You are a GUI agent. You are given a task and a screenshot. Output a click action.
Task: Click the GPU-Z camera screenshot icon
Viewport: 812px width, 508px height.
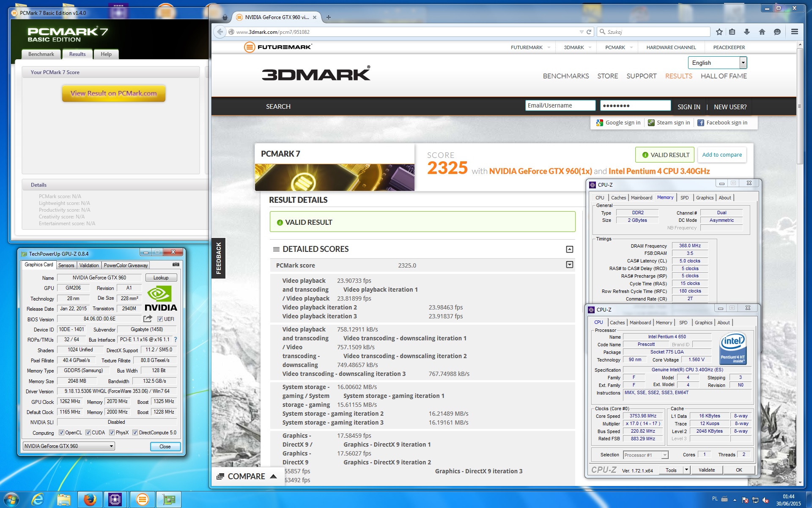click(176, 265)
